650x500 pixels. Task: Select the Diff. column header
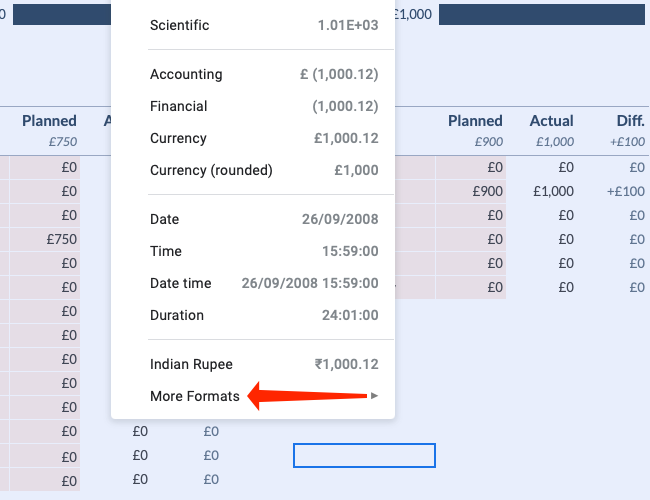pos(630,121)
